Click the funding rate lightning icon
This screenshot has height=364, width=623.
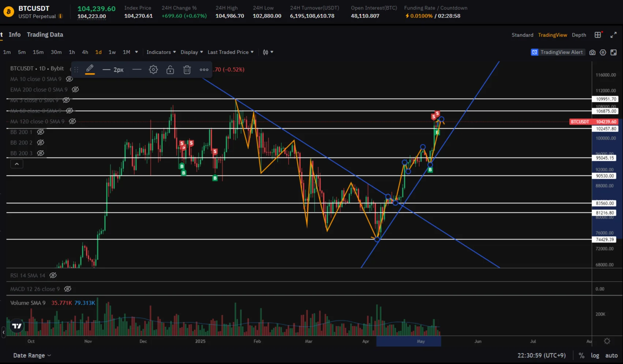[407, 16]
